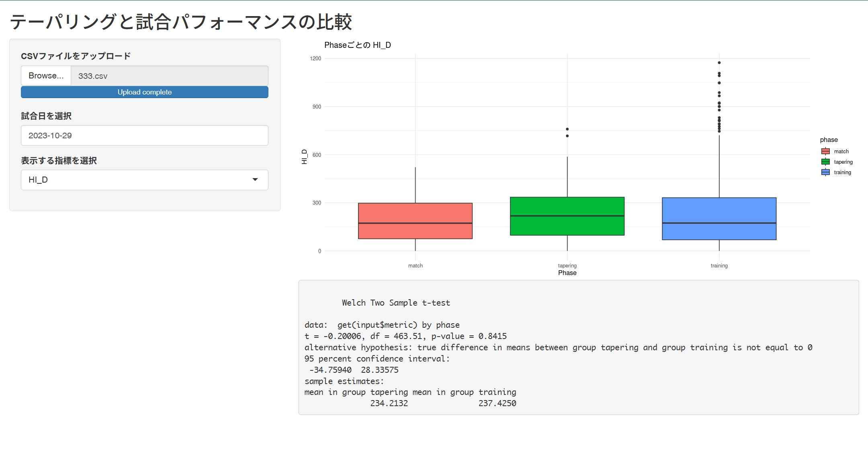Viewport: 868px width, 450px height.
Task: Click the blue training legend icon
Action: 825,173
